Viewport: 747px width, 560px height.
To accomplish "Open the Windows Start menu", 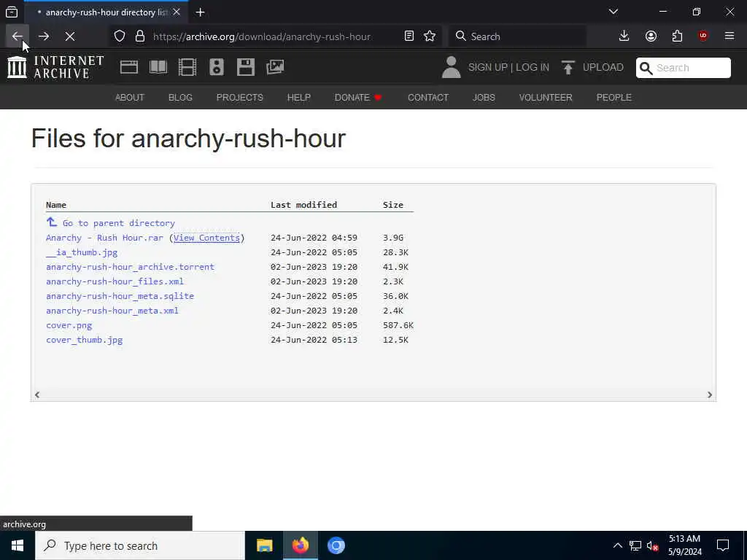I will (18, 545).
